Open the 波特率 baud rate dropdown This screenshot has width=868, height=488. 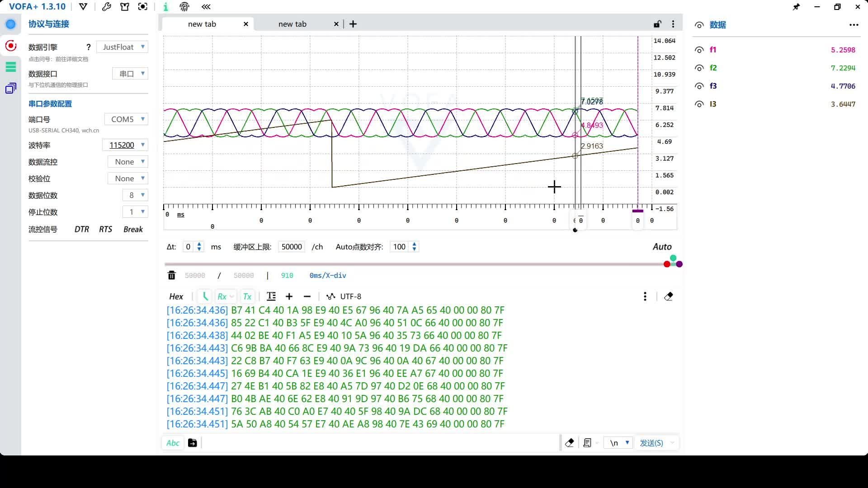[125, 145]
